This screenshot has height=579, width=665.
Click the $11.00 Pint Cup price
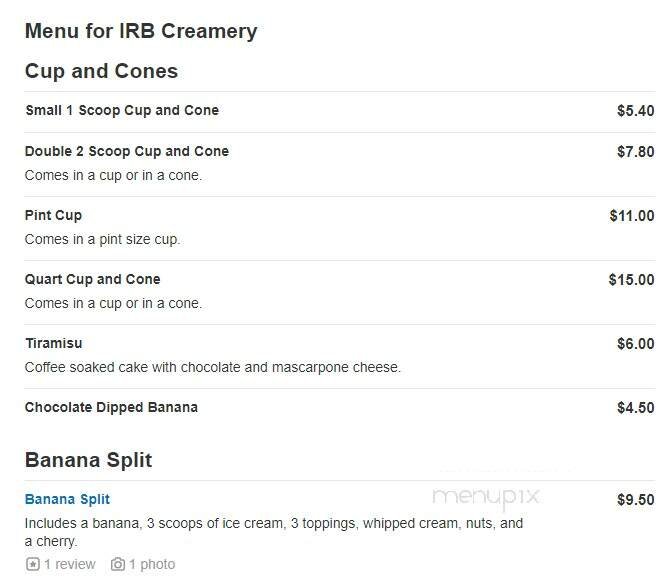click(x=631, y=216)
